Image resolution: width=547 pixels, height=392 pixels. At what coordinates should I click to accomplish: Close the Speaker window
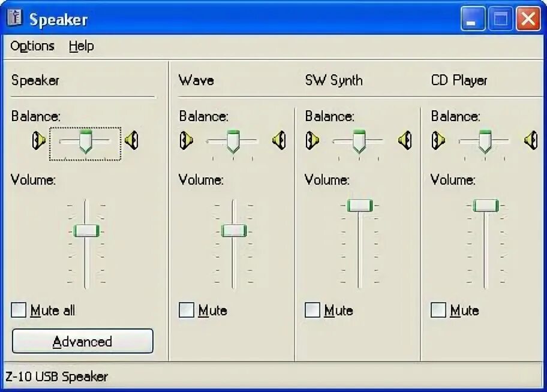coord(528,18)
